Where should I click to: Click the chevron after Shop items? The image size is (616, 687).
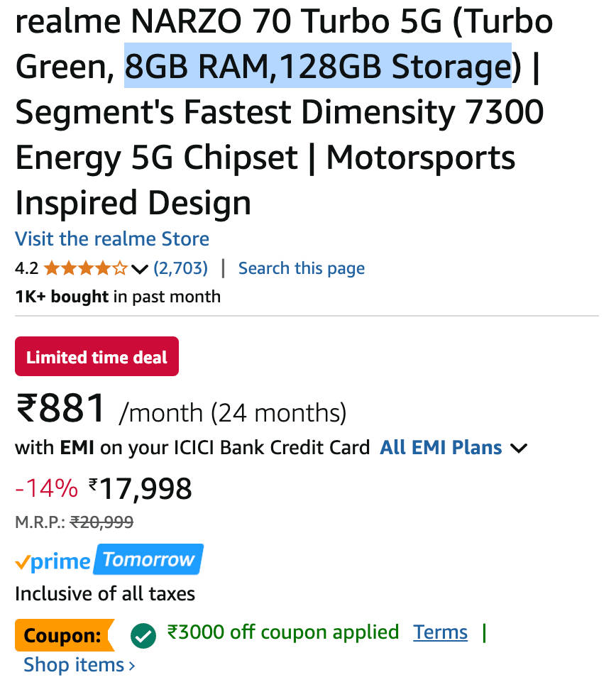coord(132,666)
